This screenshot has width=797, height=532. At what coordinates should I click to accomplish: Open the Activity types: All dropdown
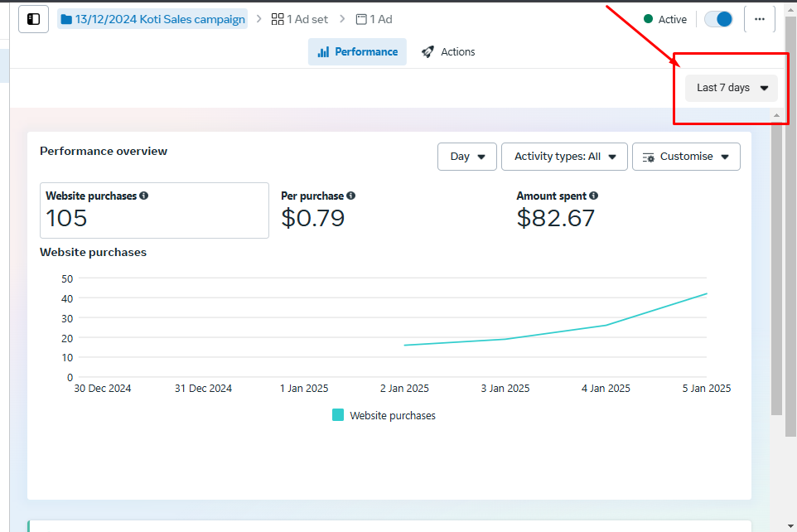point(564,157)
